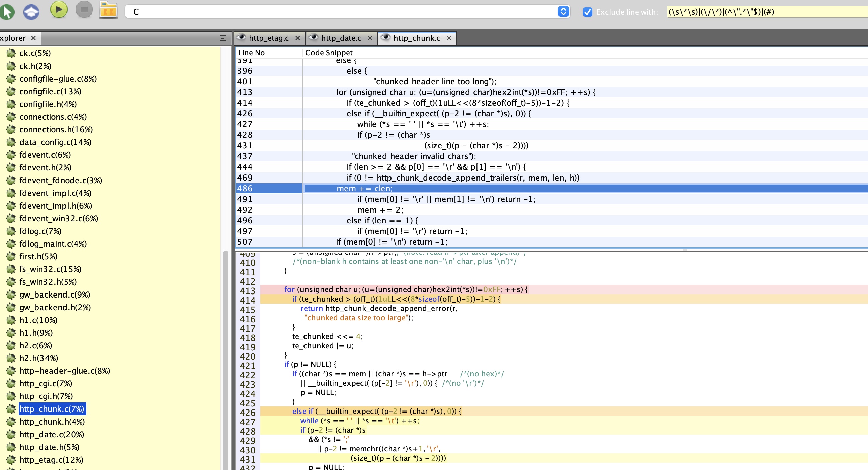The height and width of the screenshot is (470, 868).
Task: Click the gray stop button
Action: 84,10
